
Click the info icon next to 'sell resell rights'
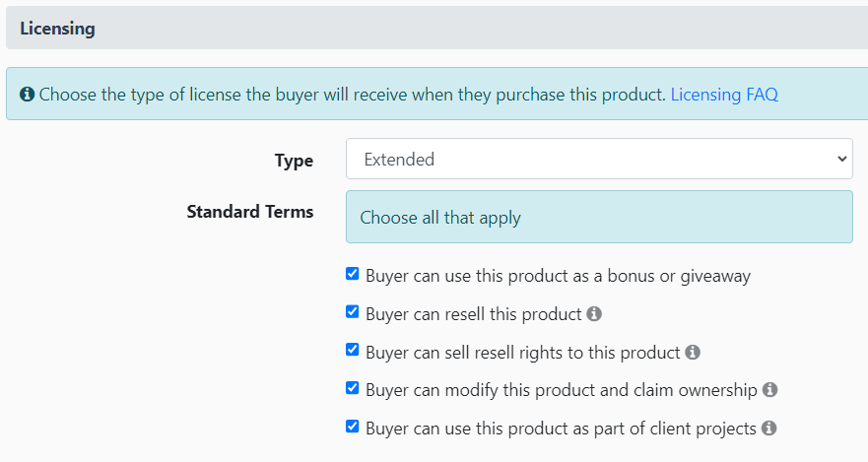pyautogui.click(x=693, y=352)
